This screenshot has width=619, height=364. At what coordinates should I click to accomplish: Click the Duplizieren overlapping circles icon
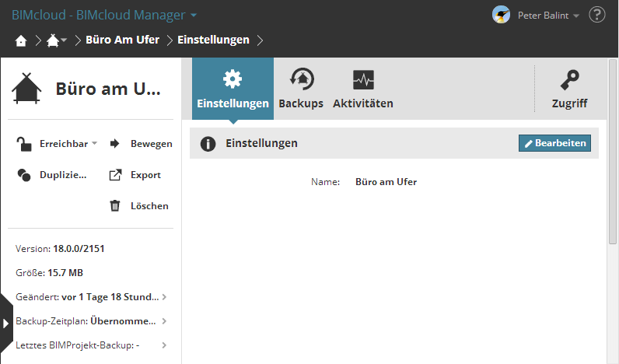pos(23,175)
